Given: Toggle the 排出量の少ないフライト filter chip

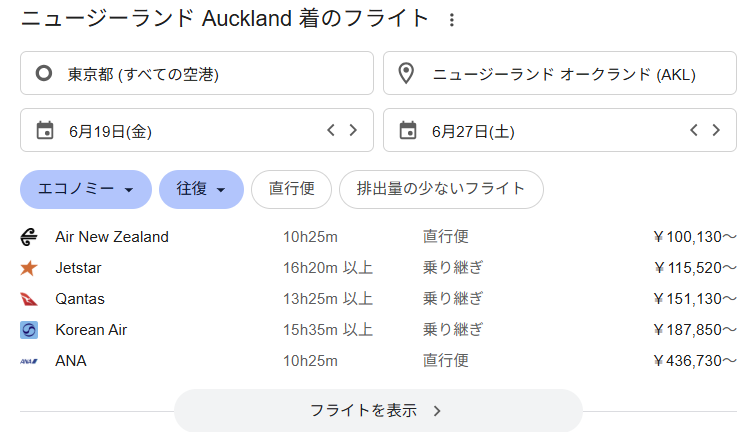Looking at the screenshot, I should point(441,189).
